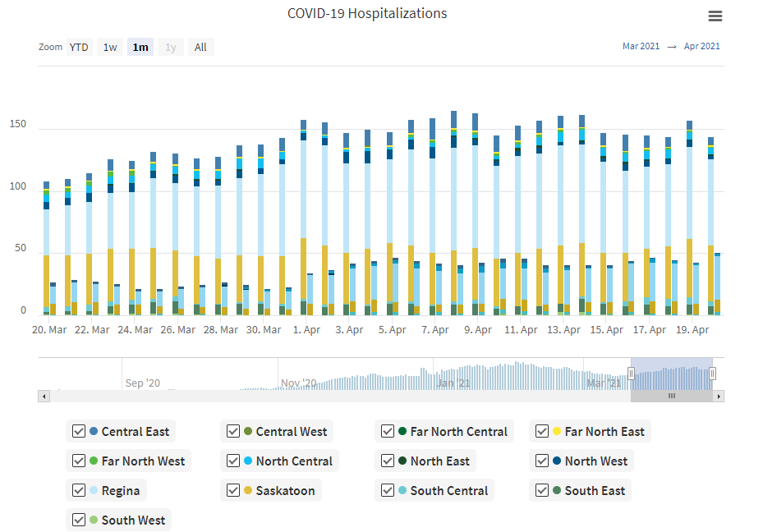Select the 1m zoom range
The width and height of the screenshot is (763, 532).
point(140,47)
